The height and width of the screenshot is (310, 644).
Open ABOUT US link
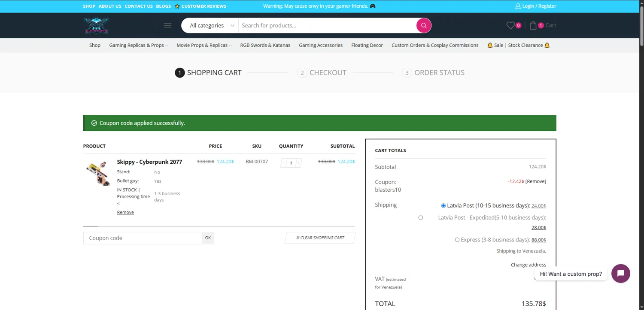click(110, 6)
